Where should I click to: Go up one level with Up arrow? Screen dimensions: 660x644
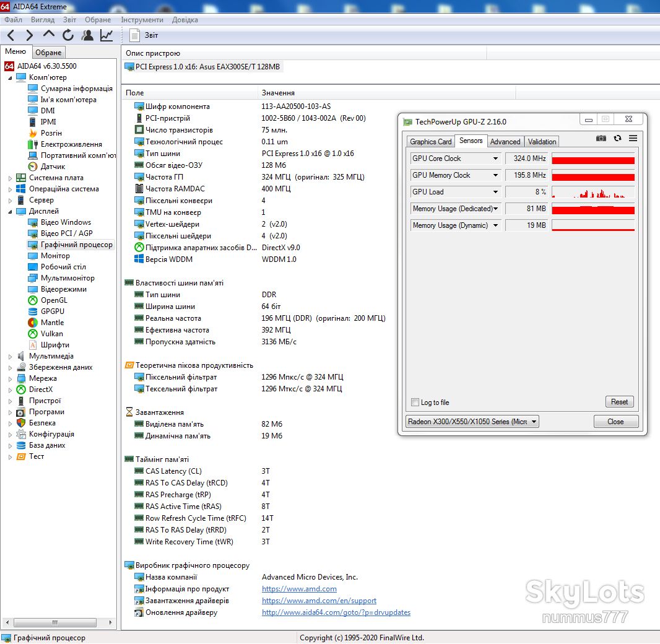coord(49,35)
